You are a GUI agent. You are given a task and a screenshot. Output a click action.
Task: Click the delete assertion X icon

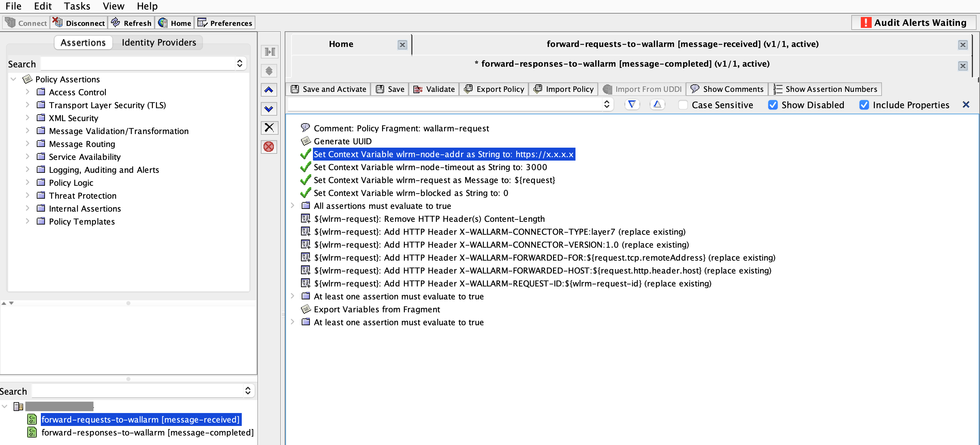click(269, 128)
